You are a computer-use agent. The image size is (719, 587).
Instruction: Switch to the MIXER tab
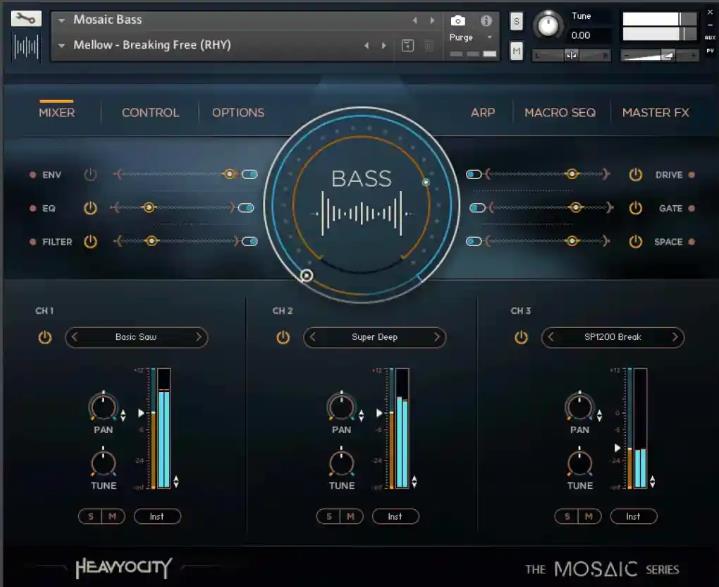click(56, 113)
